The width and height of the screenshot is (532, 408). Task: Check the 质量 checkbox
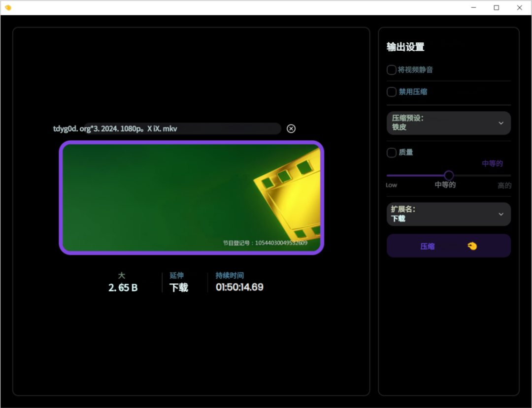392,153
